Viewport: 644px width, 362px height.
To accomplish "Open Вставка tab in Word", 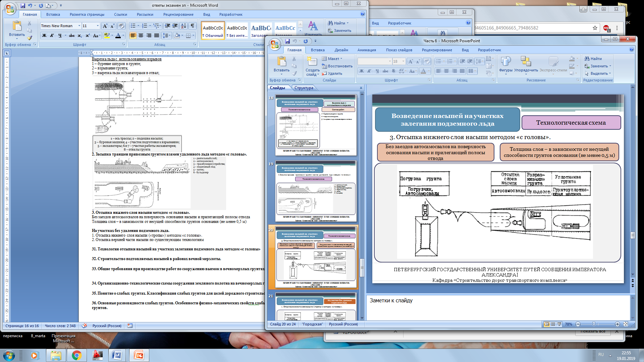I will coord(53,14).
